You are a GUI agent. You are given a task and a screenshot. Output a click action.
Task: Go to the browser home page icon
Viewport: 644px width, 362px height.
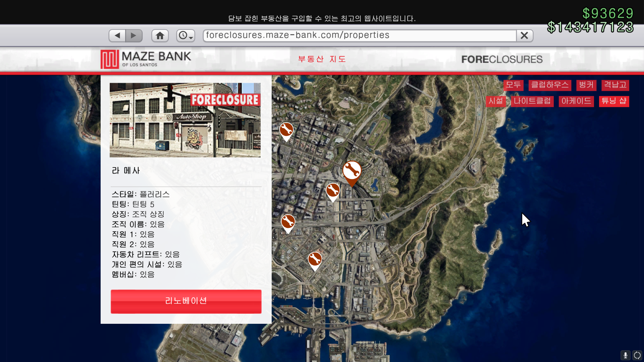coord(160,36)
